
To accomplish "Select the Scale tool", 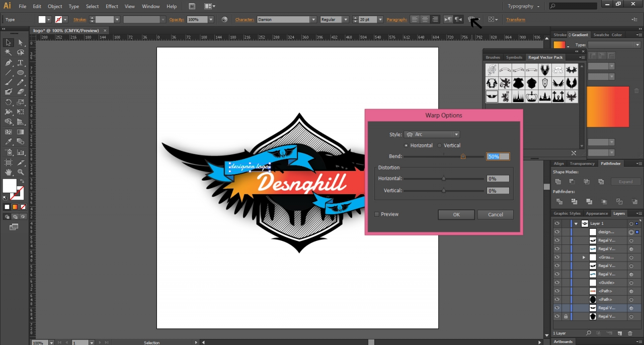I will (21, 102).
